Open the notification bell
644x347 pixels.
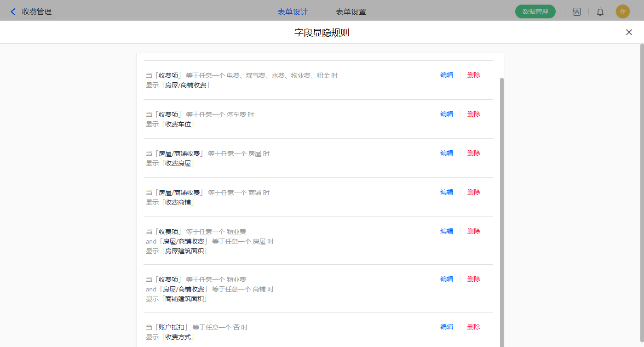click(600, 12)
